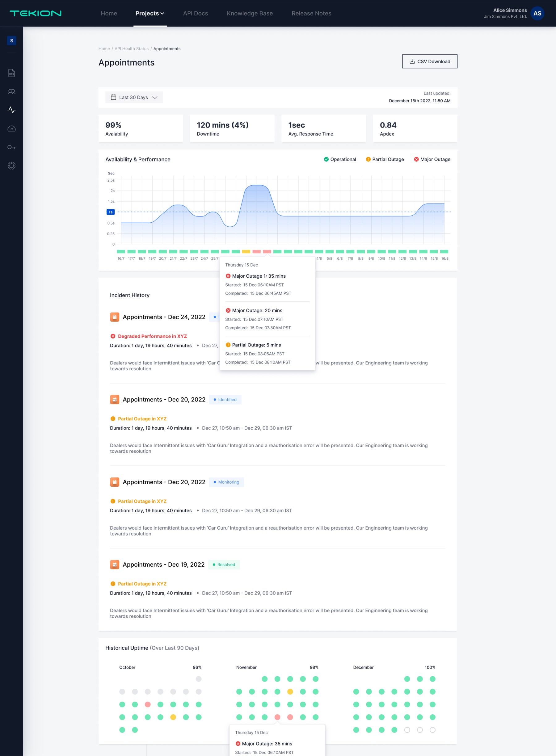Image resolution: width=556 pixels, height=756 pixels.
Task: Click the Resolved status badge
Action: 224,565
